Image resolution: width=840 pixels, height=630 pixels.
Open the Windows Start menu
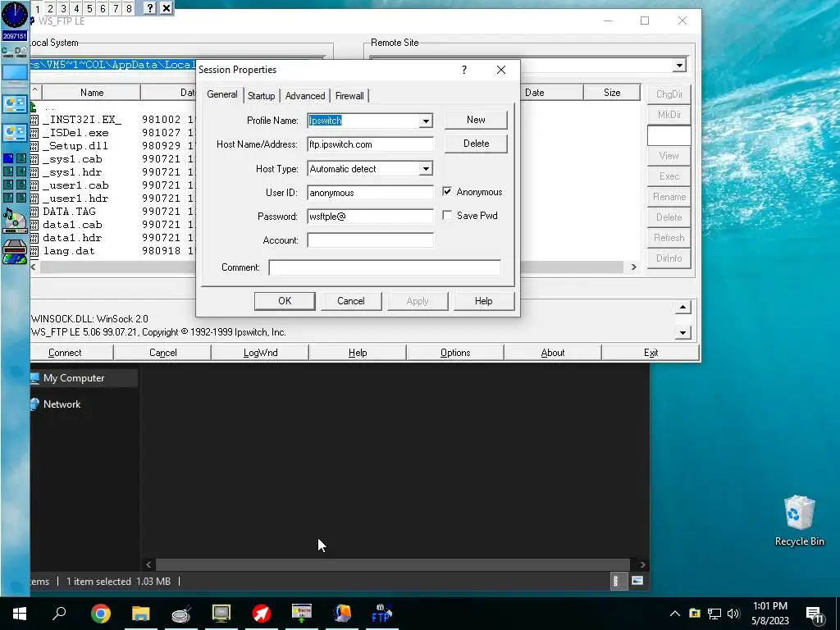(20, 614)
